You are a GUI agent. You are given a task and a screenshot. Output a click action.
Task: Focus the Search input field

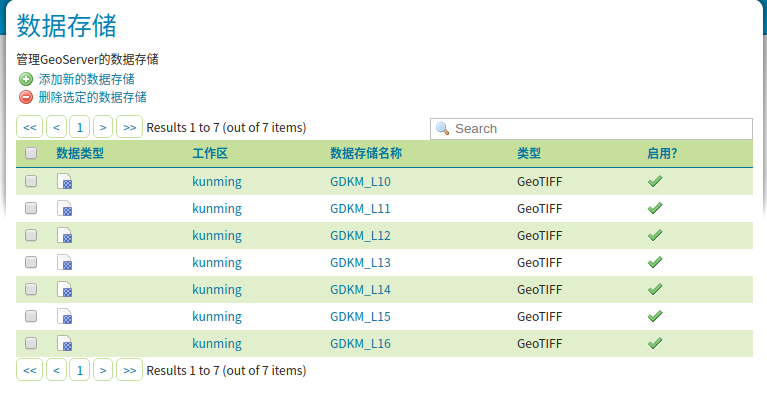591,129
